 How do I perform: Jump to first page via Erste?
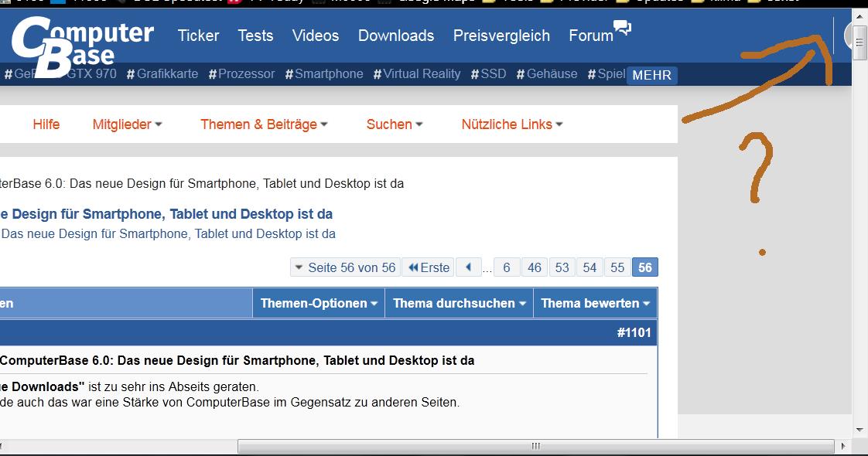click(x=428, y=267)
